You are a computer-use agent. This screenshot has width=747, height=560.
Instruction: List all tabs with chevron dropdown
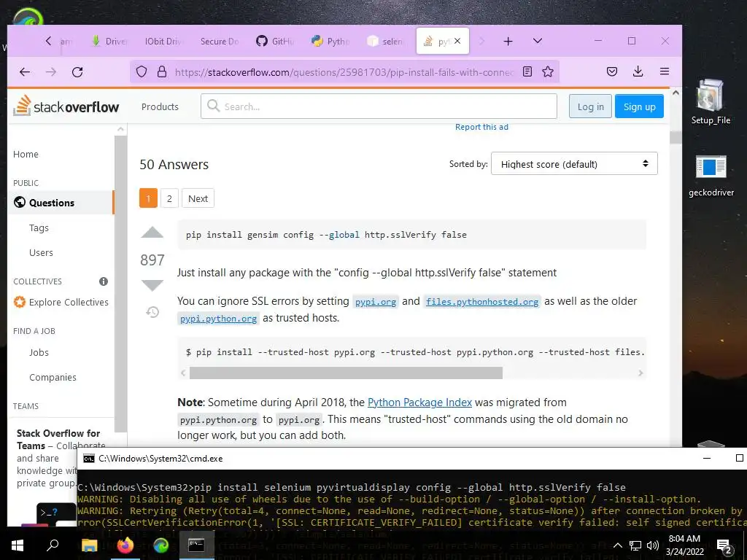[538, 41]
